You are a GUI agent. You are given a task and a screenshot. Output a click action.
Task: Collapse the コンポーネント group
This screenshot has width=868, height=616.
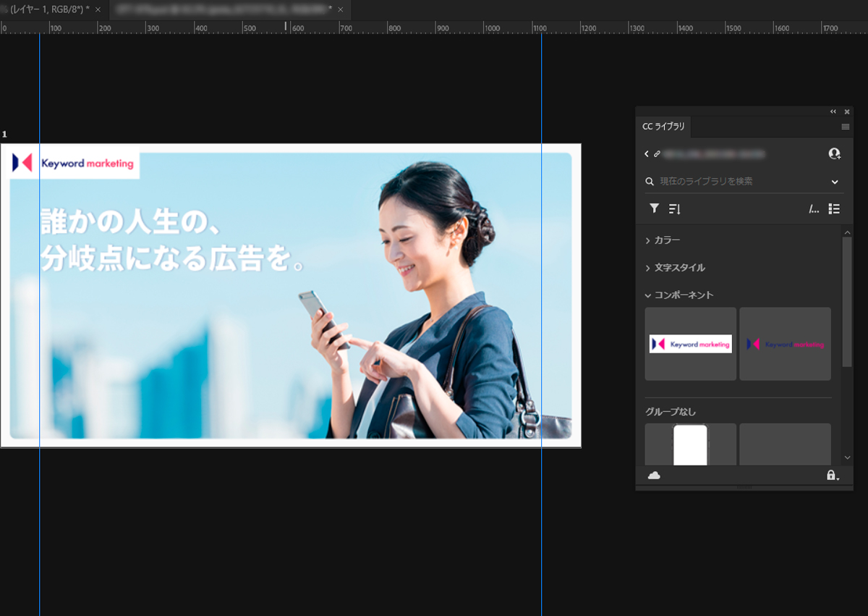679,295
